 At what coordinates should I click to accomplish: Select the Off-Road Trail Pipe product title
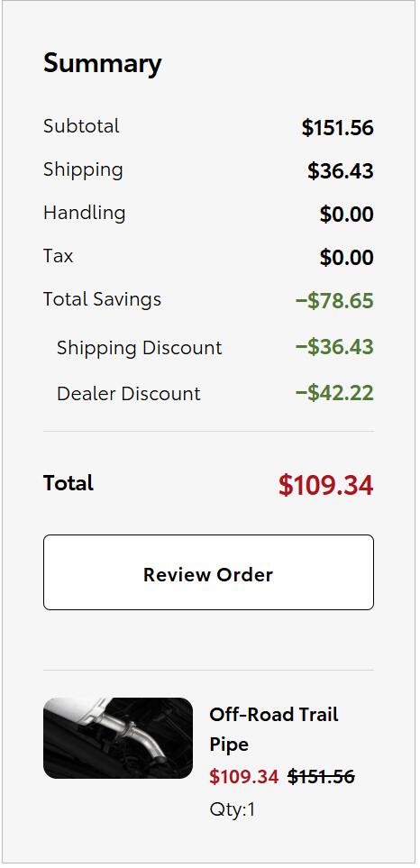[x=273, y=729]
